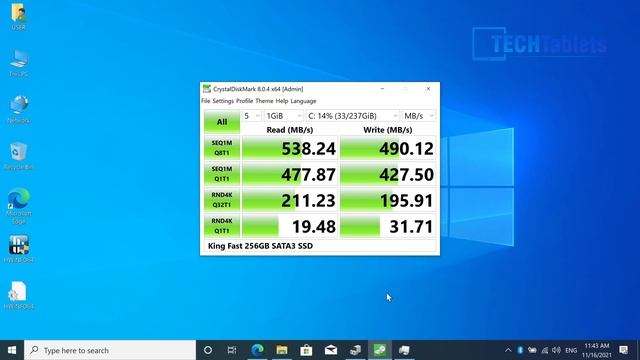Image resolution: width=640 pixels, height=360 pixels.
Task: Run All benchmark tests
Action: [222, 122]
